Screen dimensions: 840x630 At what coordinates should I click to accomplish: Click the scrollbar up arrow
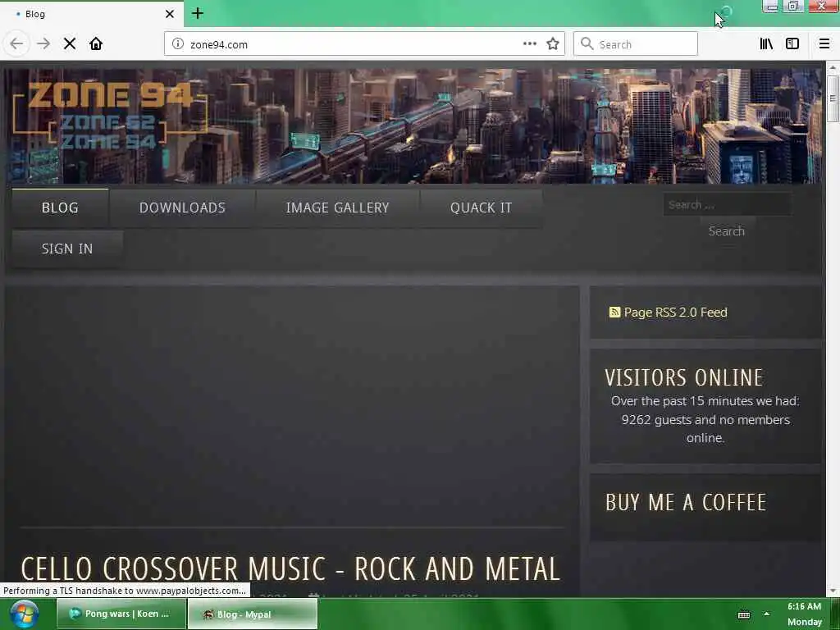pyautogui.click(x=832, y=68)
